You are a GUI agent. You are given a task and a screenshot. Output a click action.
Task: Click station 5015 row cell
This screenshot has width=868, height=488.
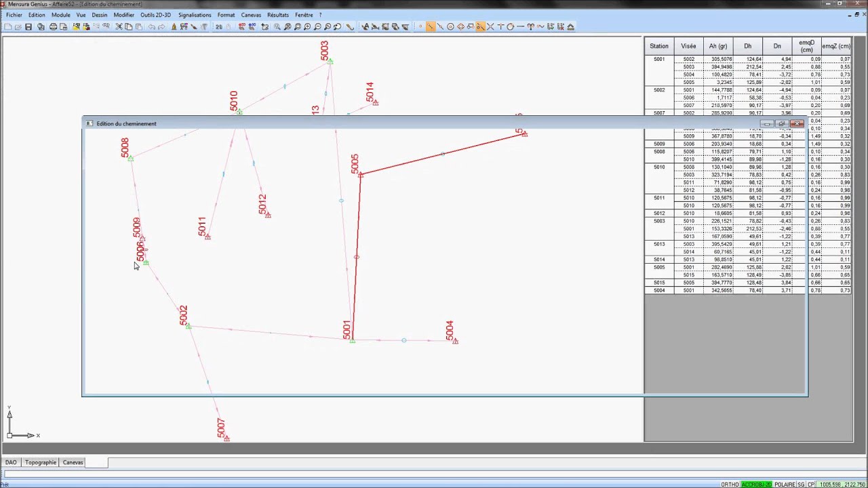[x=659, y=283]
